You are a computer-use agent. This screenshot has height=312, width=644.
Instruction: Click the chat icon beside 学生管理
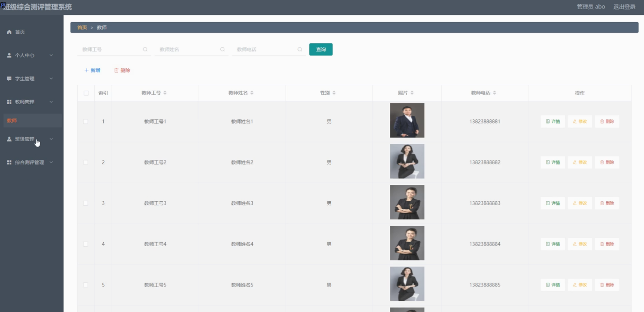[9, 79]
